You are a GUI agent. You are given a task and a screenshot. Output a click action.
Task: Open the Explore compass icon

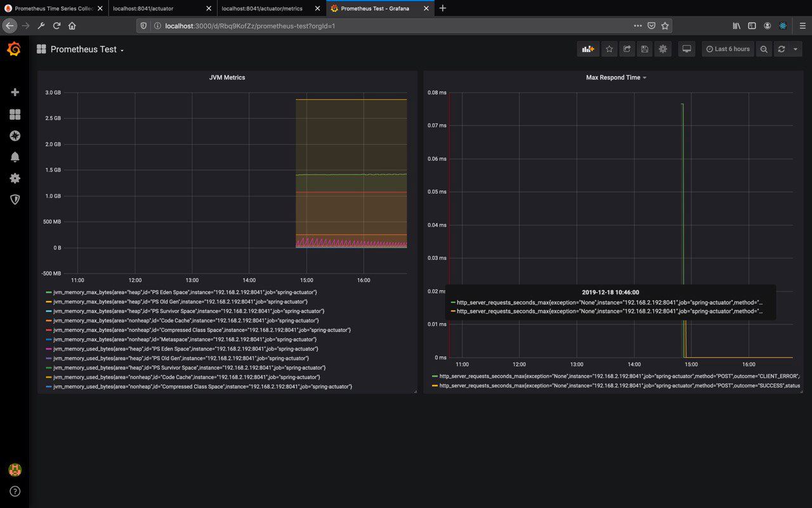tap(15, 136)
